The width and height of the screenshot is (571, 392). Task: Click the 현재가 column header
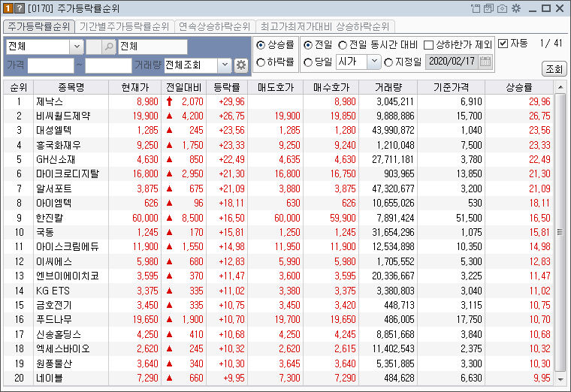coord(135,87)
